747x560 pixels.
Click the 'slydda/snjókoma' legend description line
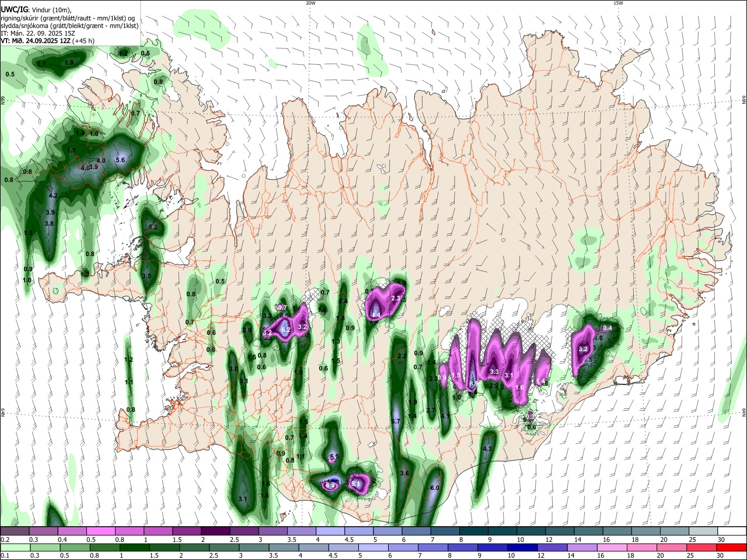click(69, 26)
